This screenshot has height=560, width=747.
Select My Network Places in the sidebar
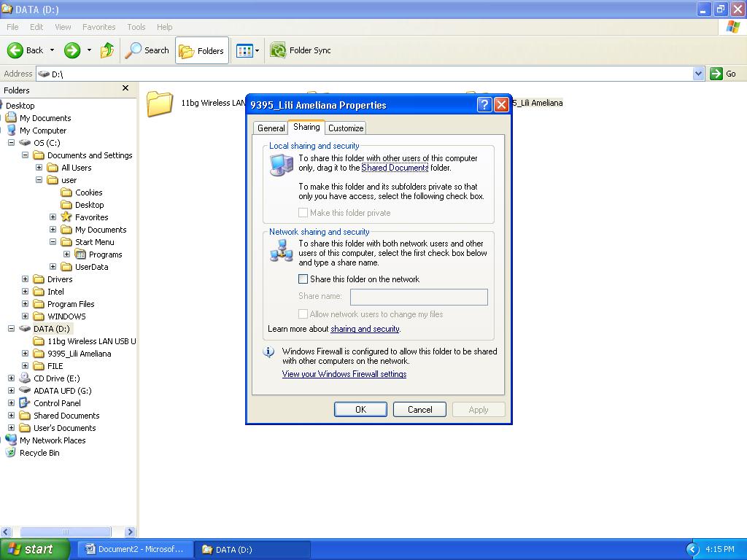tap(51, 440)
